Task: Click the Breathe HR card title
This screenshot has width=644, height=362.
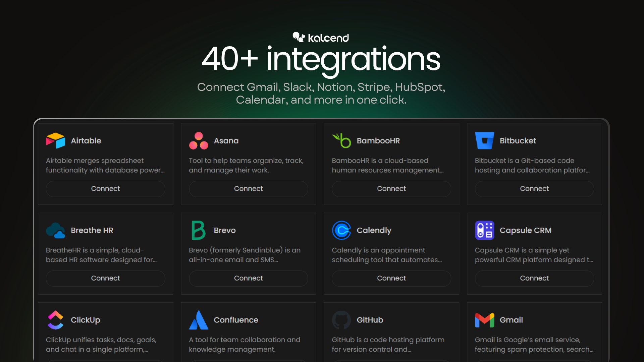Action: (92, 230)
